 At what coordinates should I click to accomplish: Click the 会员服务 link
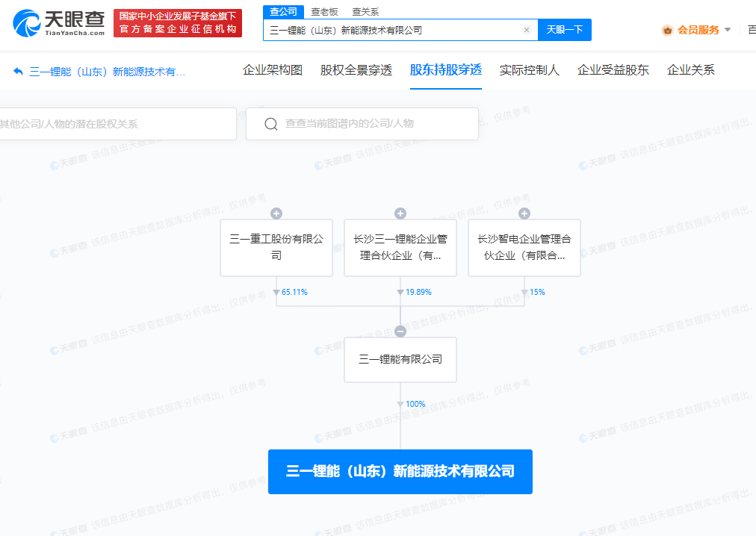coord(698,30)
